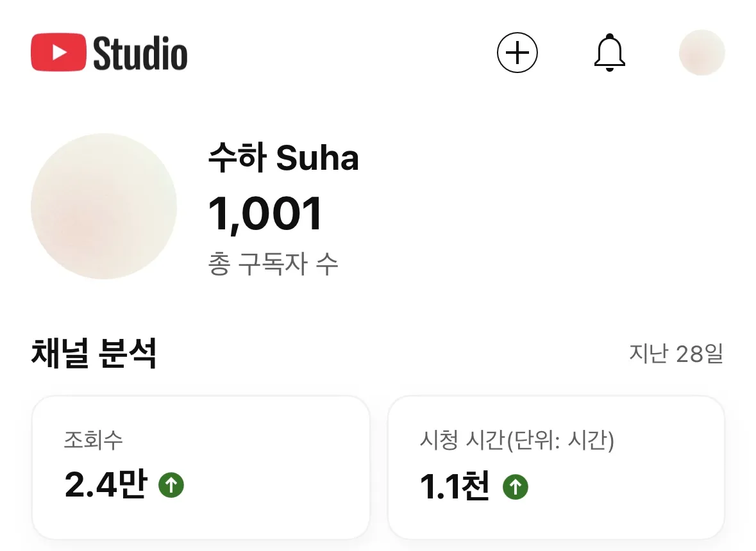This screenshot has height=551, width=756.
Task: Tap the 시청 시간(단위: 시간) label
Action: (517, 440)
